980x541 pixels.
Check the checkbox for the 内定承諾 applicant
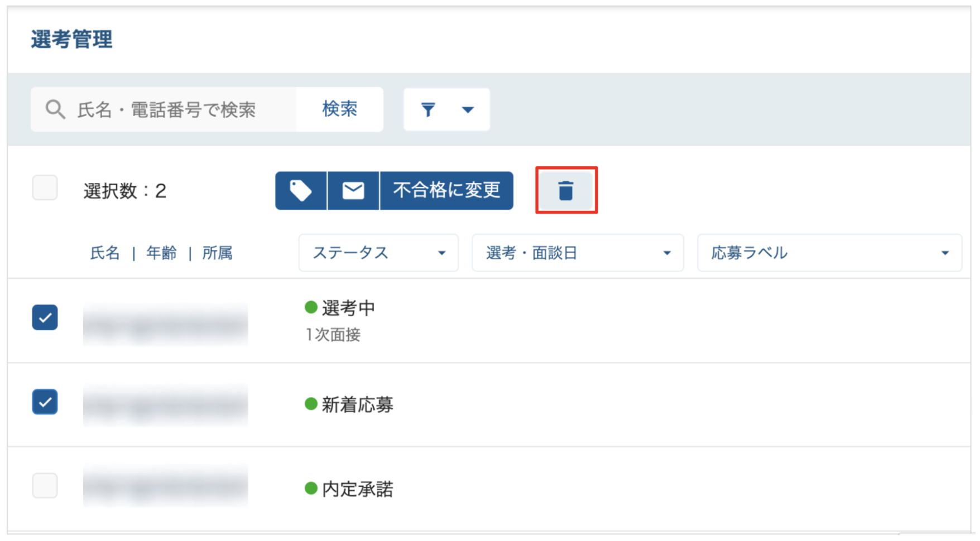click(x=45, y=485)
